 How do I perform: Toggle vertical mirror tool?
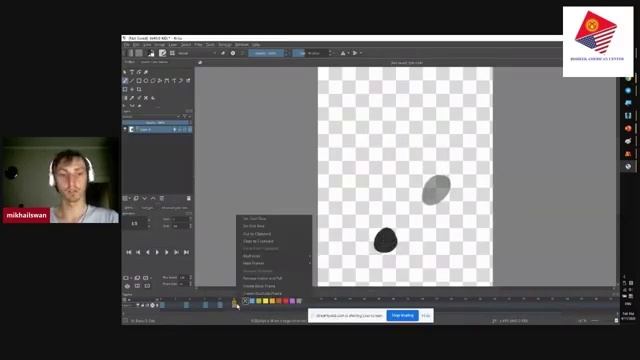[x=355, y=53]
